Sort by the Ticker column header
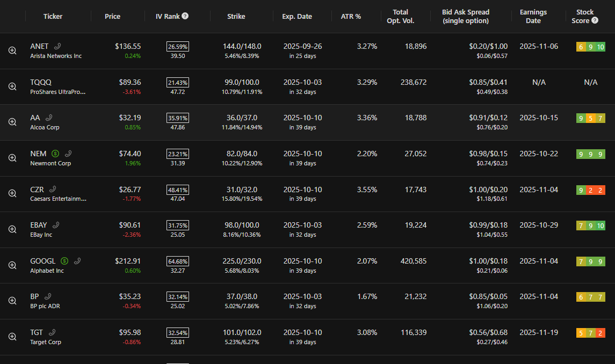Screen dimensions: 615x364 53,17
